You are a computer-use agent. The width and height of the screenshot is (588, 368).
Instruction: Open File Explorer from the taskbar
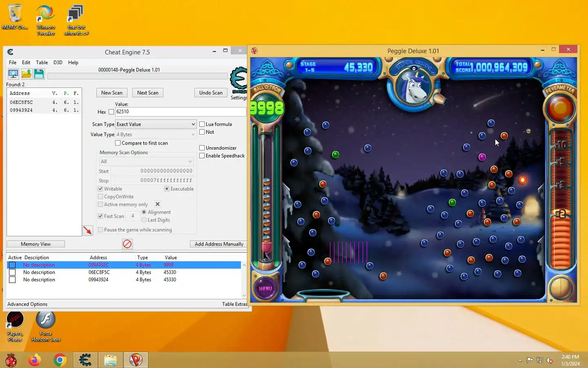[110, 360]
